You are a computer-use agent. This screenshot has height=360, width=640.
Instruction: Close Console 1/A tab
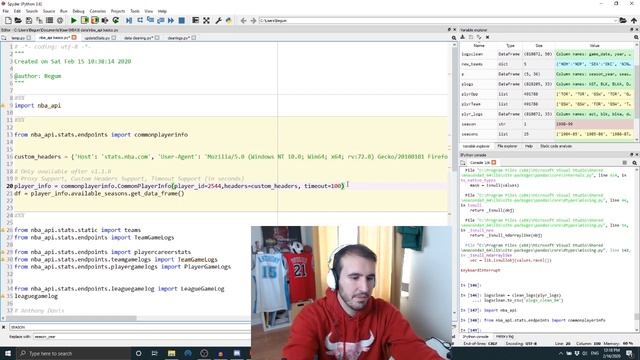(x=494, y=162)
